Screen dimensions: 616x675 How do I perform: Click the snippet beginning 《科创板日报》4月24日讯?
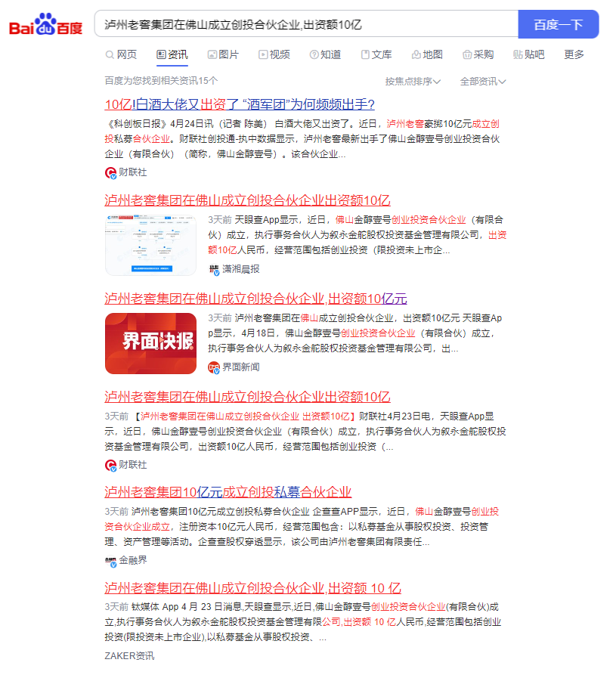(x=302, y=139)
